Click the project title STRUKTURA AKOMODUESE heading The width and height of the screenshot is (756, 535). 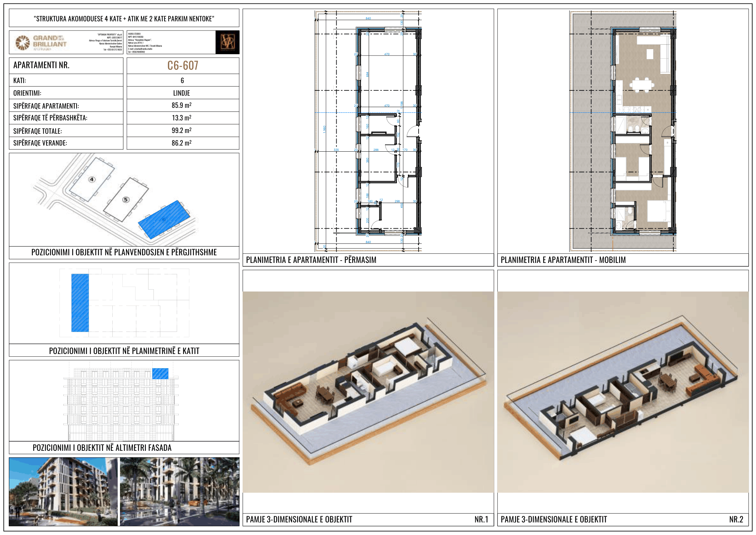click(124, 19)
